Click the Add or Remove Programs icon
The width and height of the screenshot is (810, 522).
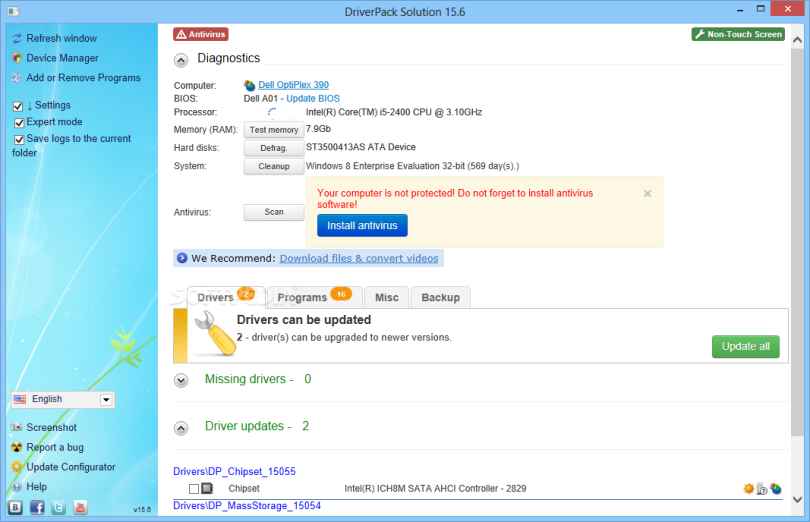pyautogui.click(x=17, y=78)
